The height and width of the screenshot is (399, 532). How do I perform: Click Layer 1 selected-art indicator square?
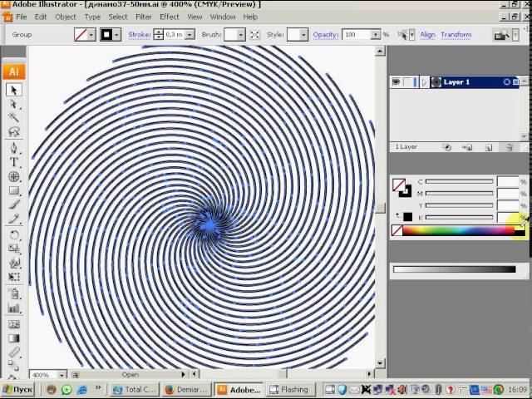[x=515, y=82]
